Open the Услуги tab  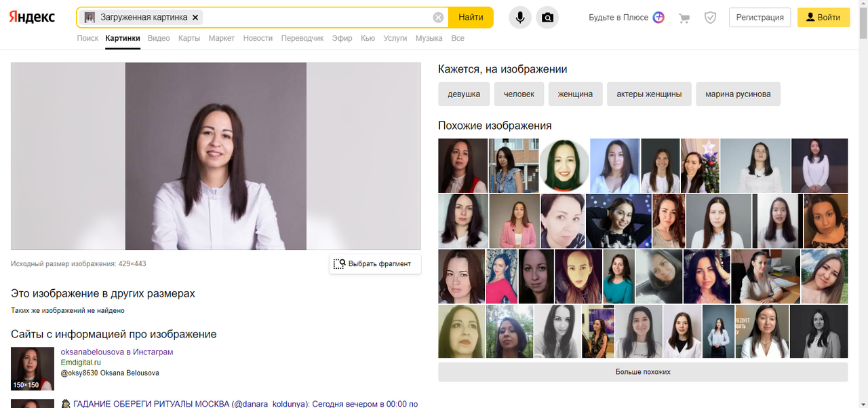click(x=395, y=38)
